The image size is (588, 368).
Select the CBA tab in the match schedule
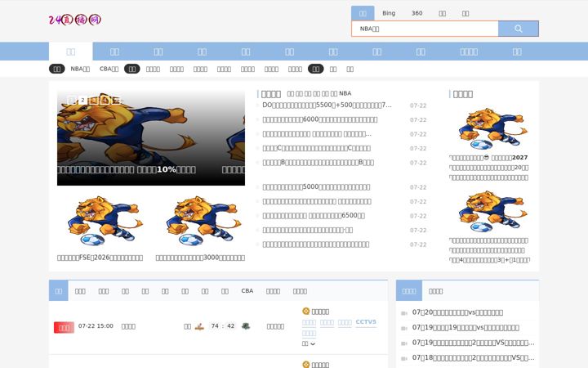pyautogui.click(x=247, y=290)
